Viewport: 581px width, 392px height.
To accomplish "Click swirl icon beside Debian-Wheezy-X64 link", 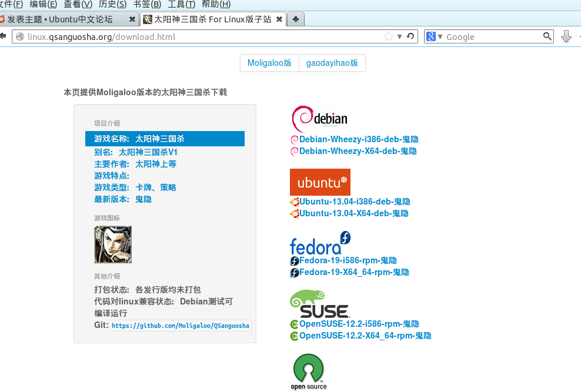I will [295, 152].
